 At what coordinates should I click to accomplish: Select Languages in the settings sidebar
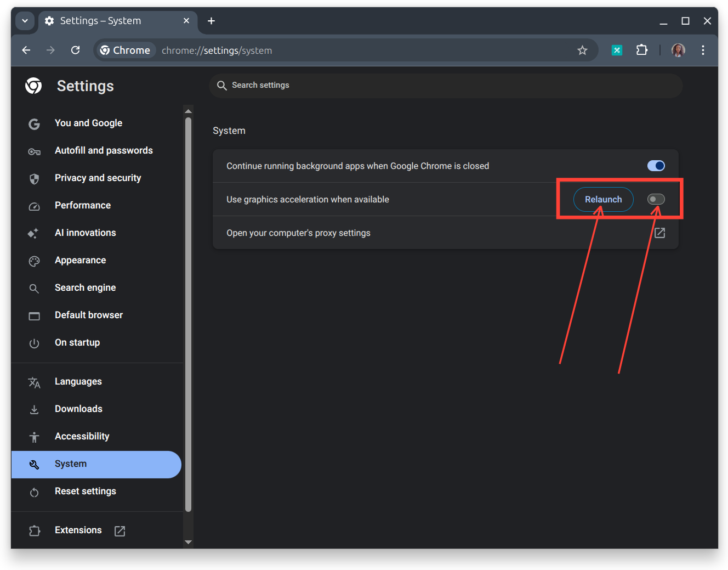point(78,381)
